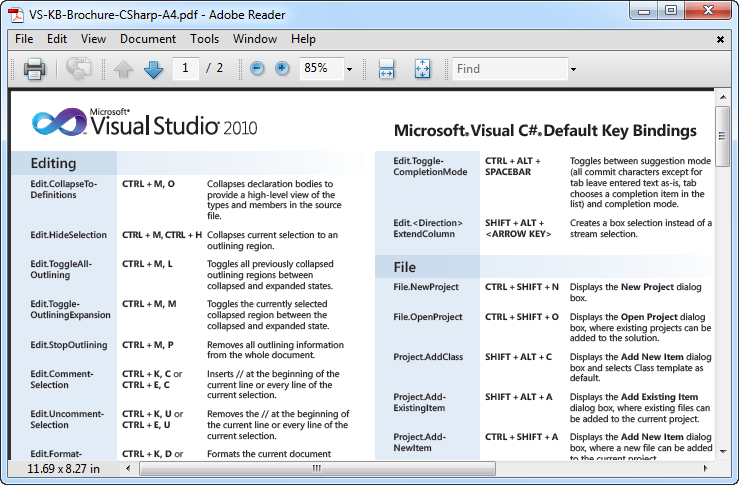Click CTRL + M, M shortcut text
This screenshot has height=485, width=739.
coord(149,304)
